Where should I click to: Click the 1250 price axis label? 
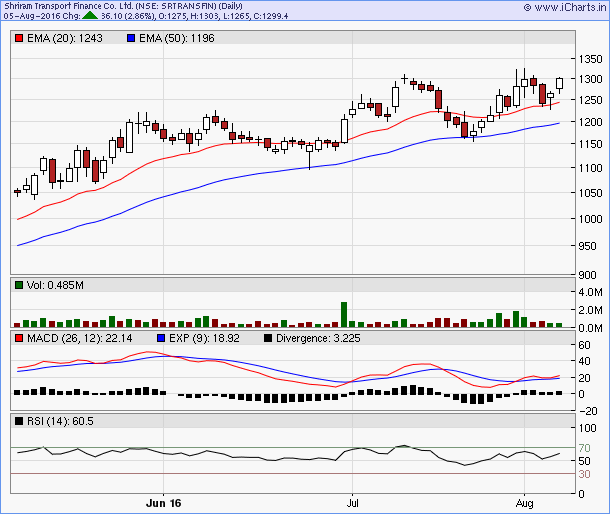590,100
